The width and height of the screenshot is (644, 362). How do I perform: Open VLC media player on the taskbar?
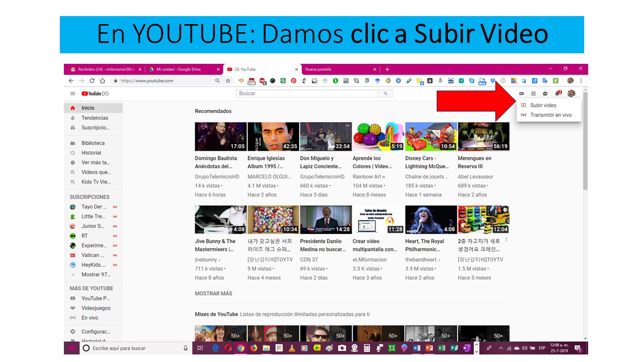[x=291, y=348]
